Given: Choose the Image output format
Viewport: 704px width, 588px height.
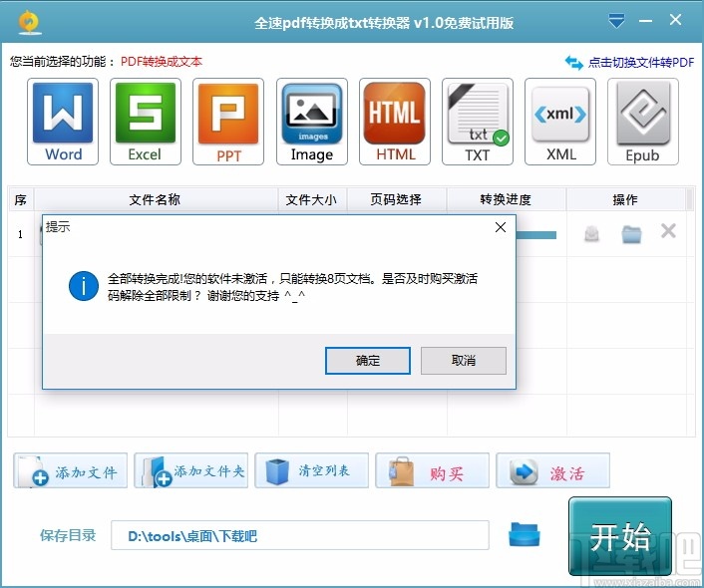Looking at the screenshot, I should [312, 122].
